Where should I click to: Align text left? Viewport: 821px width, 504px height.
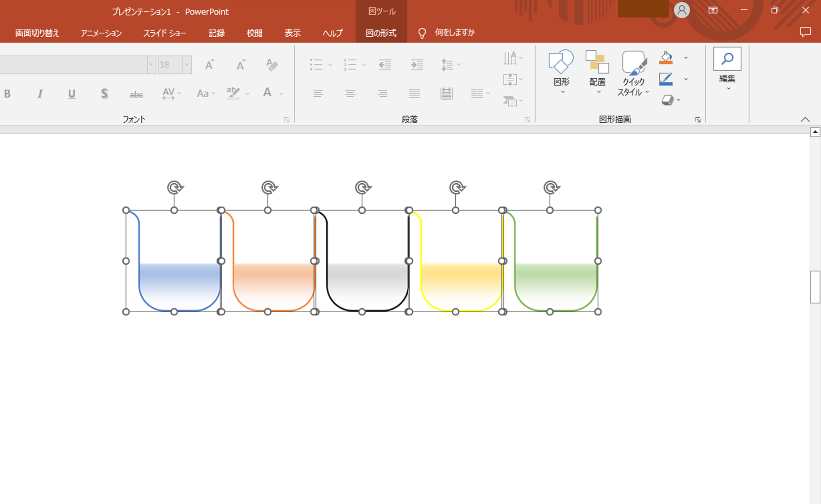pos(318,93)
